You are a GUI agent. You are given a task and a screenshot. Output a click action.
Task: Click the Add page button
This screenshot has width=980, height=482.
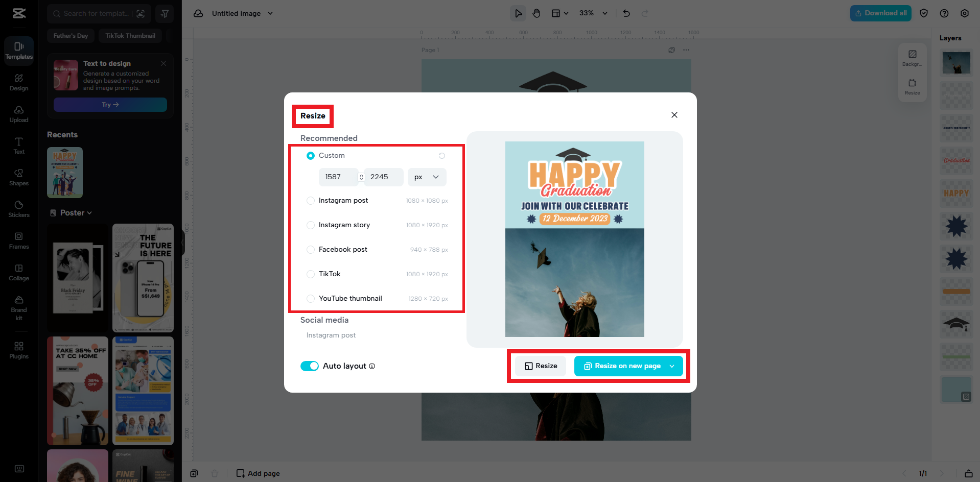tap(258, 473)
